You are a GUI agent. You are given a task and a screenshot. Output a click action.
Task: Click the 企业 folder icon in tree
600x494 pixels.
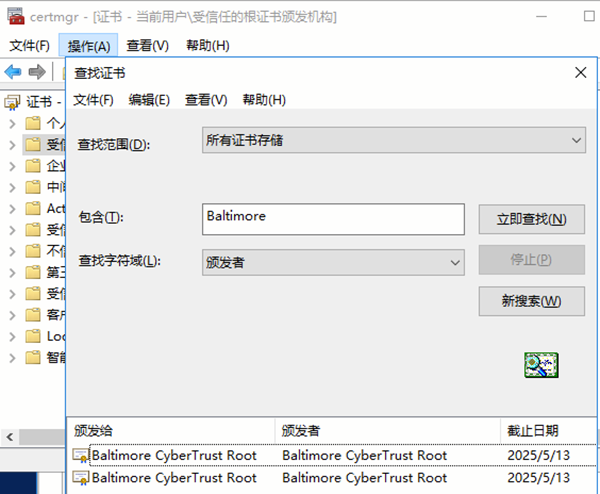tap(33, 166)
